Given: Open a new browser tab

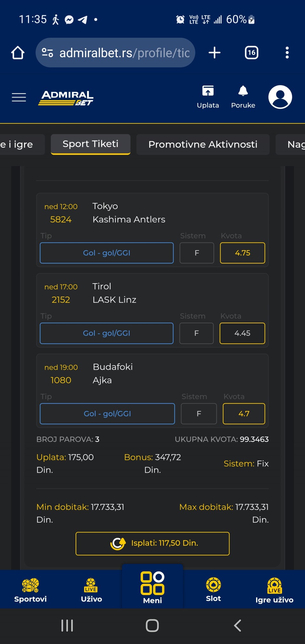Looking at the screenshot, I should 214,53.
